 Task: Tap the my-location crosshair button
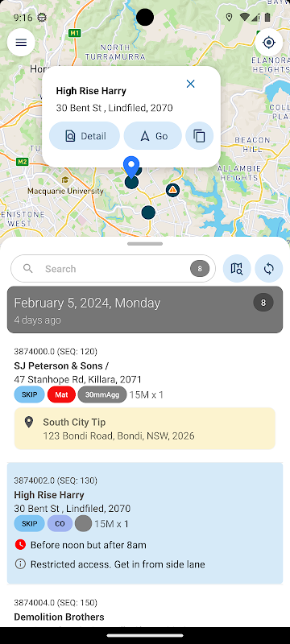pyautogui.click(x=268, y=43)
